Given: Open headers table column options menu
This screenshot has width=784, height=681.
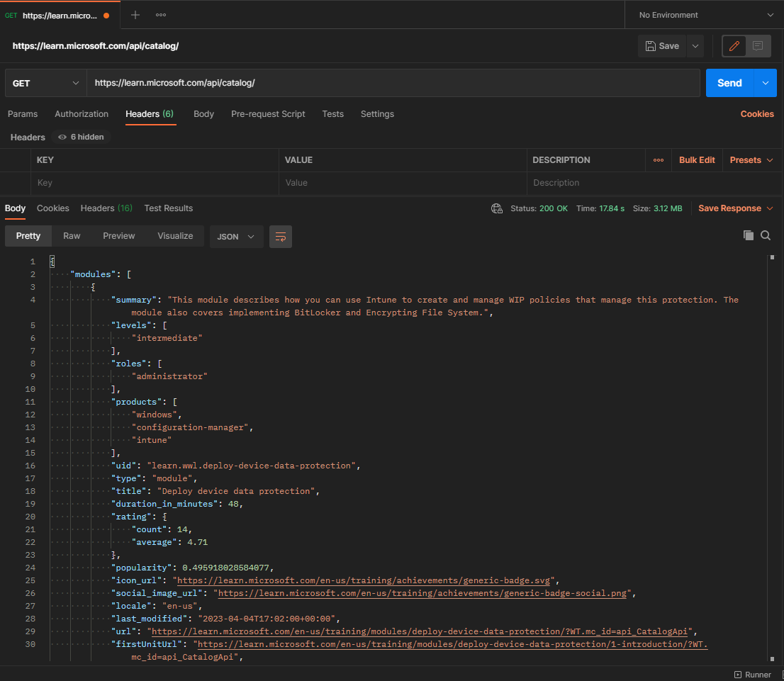Looking at the screenshot, I should (x=659, y=160).
